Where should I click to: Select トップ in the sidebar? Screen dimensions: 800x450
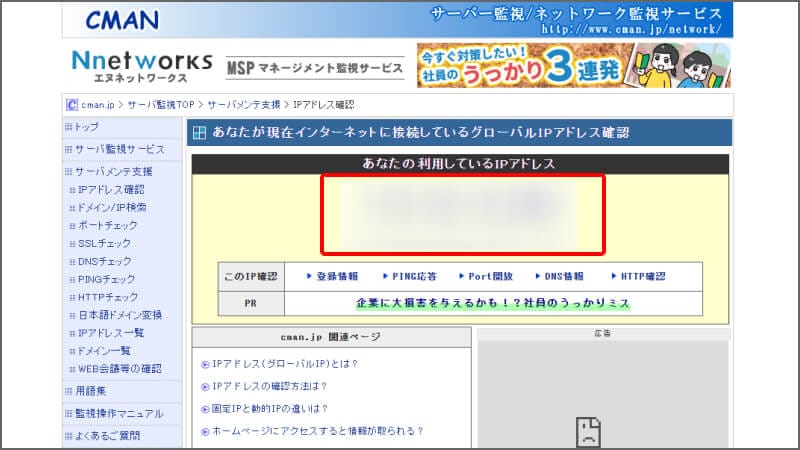point(87,128)
